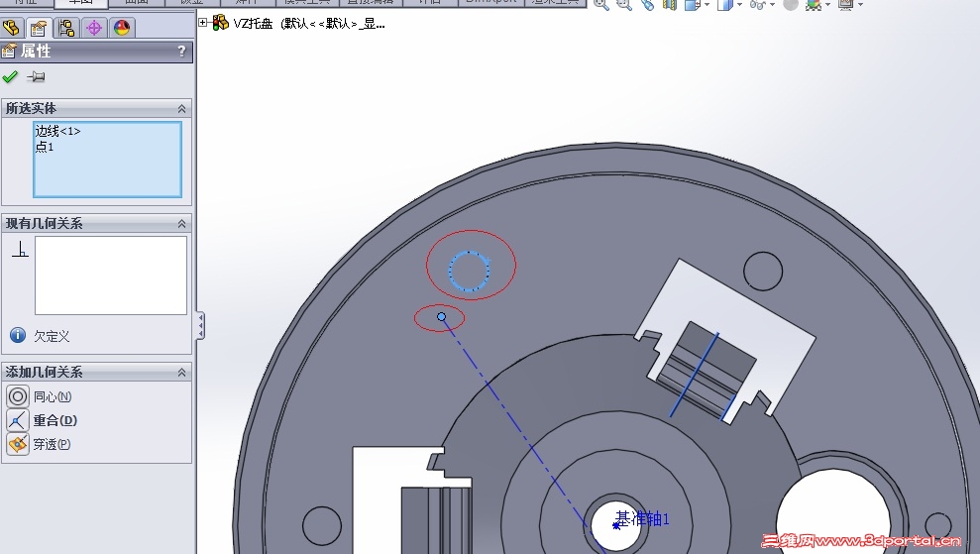980x554 pixels.
Task: Click the perpendicular relations icon
Action: click(20, 250)
